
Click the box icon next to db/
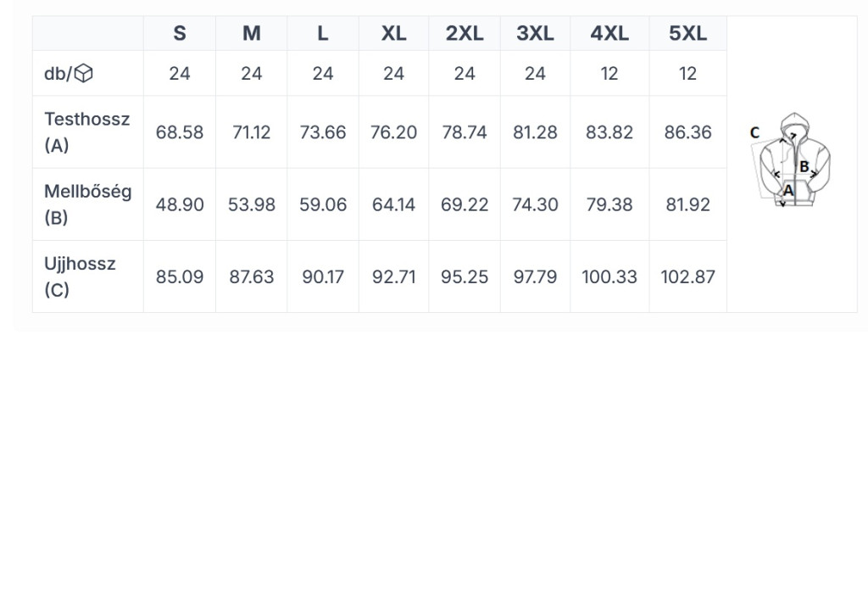tap(84, 73)
